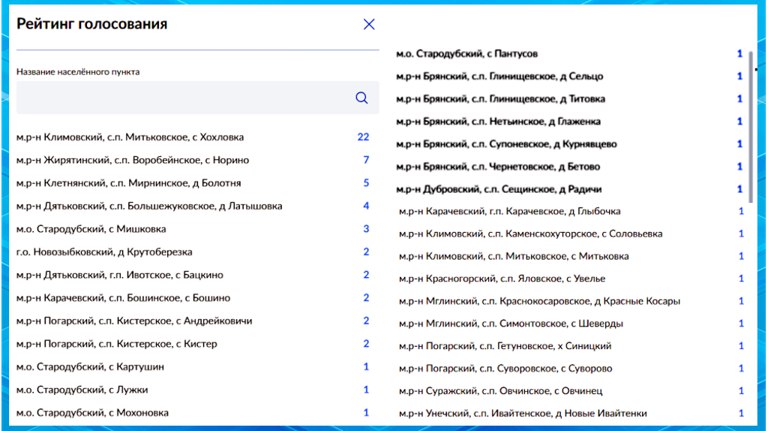This screenshot has height=431, width=768.
Task: Select row ending 'д Бетово'
Action: coord(570,167)
